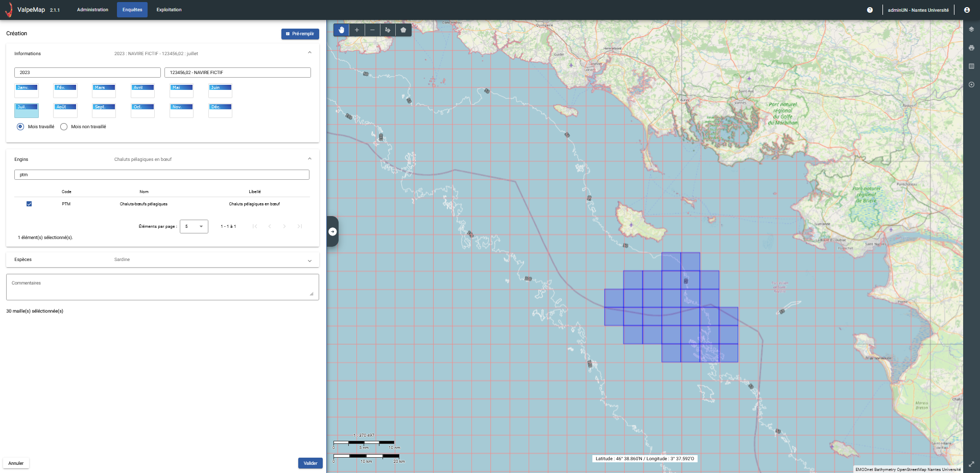Select the 'Mois non travaillé' radio button
980x473 pixels.
click(x=63, y=127)
